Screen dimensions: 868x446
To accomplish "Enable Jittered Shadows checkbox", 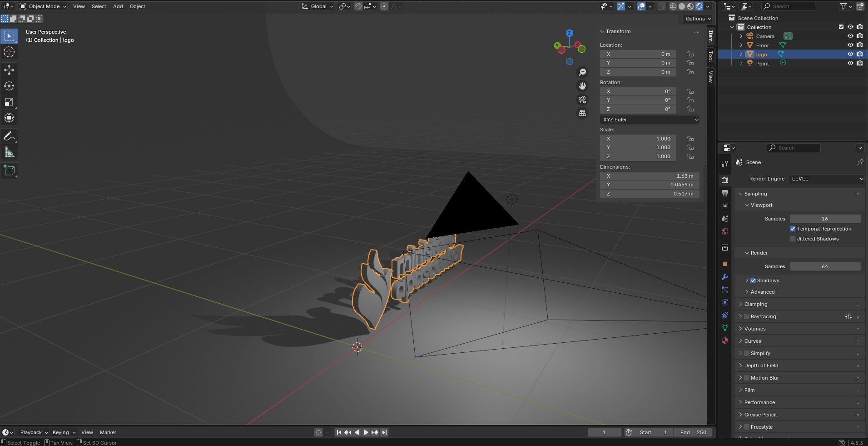I will pyautogui.click(x=793, y=239).
